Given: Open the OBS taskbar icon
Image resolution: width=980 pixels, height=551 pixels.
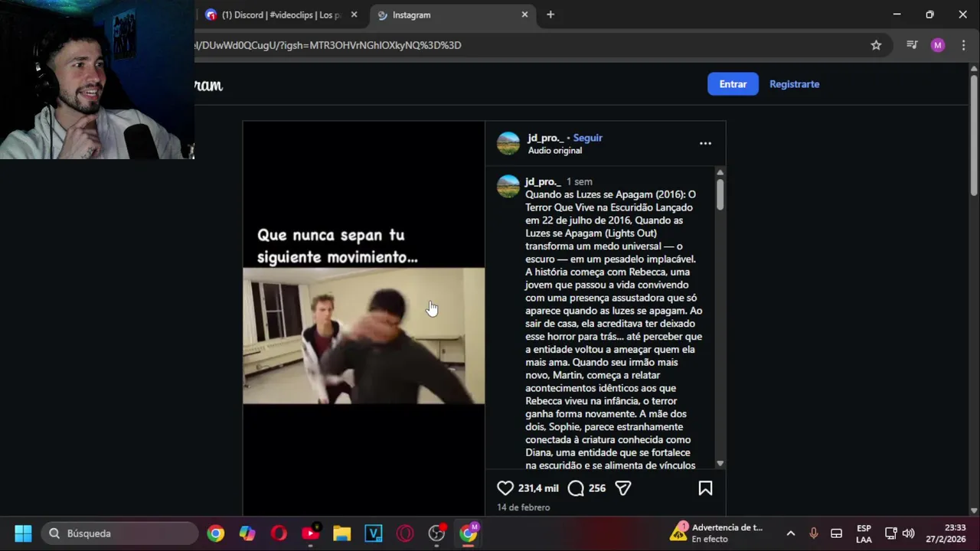Looking at the screenshot, I should pyautogui.click(x=436, y=533).
